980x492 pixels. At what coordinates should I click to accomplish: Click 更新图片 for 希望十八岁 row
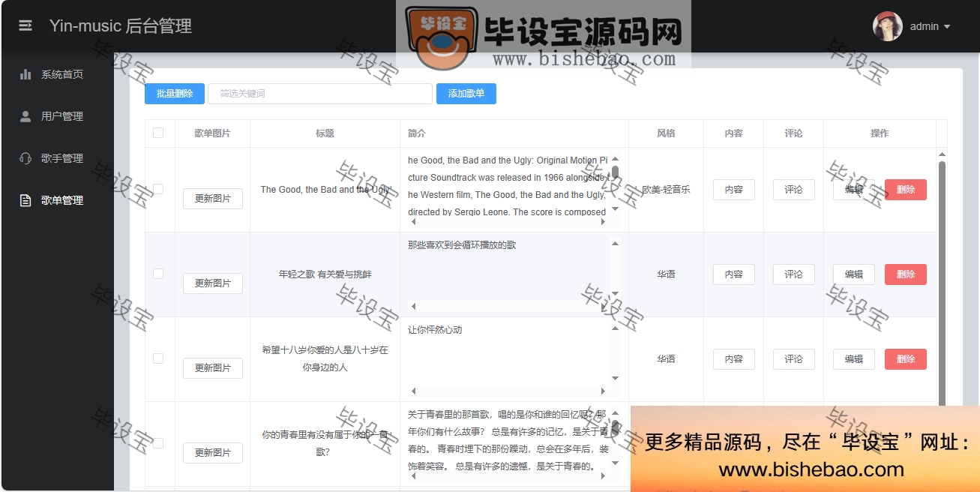pyautogui.click(x=213, y=368)
